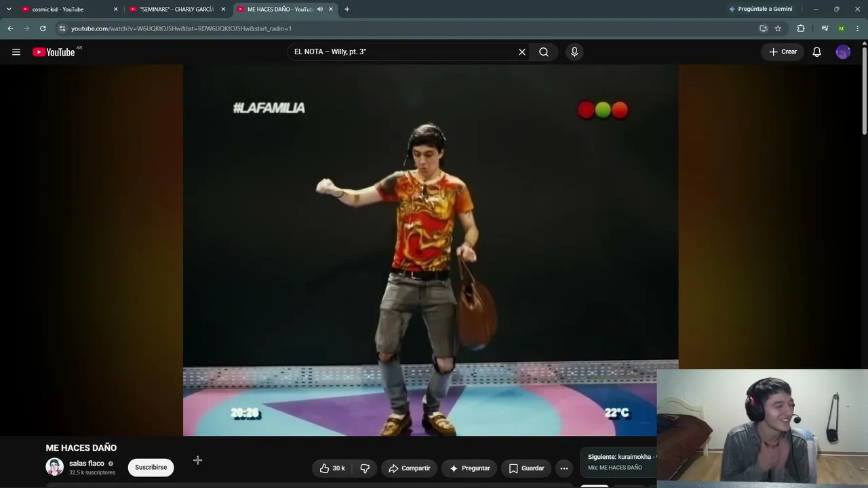Expand the tab search dropdown arrow

(x=9, y=9)
